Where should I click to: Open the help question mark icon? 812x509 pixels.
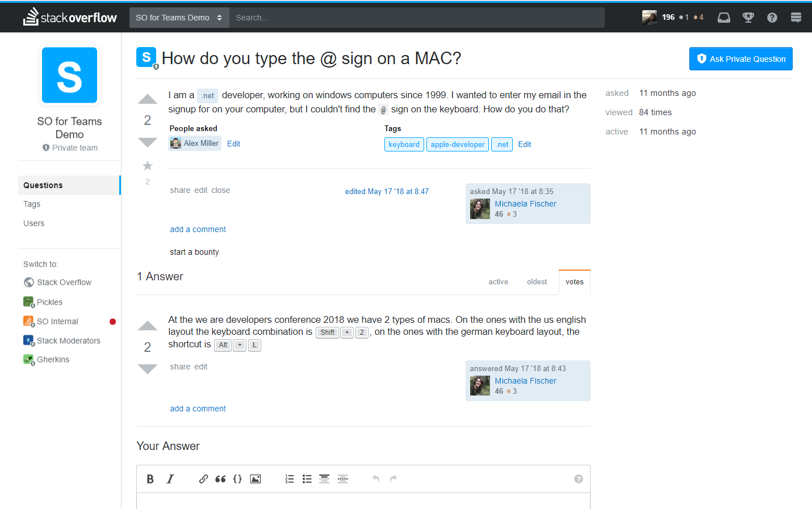(772, 18)
